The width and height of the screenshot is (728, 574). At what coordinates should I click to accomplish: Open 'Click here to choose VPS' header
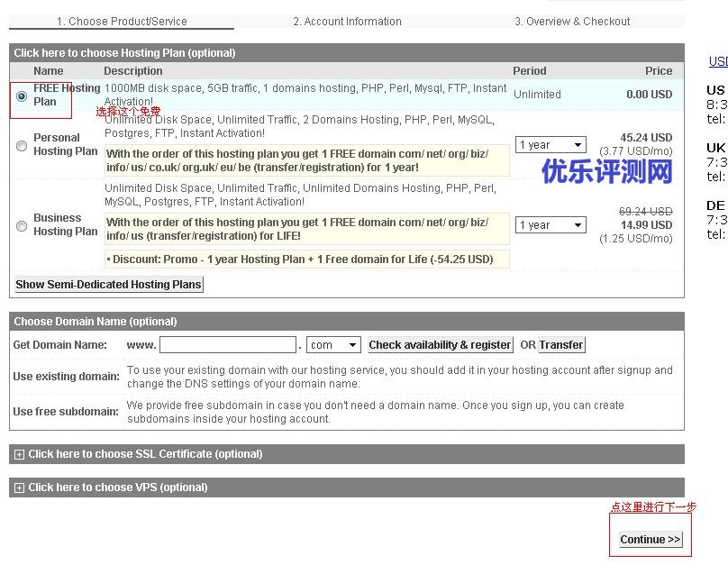(x=118, y=487)
